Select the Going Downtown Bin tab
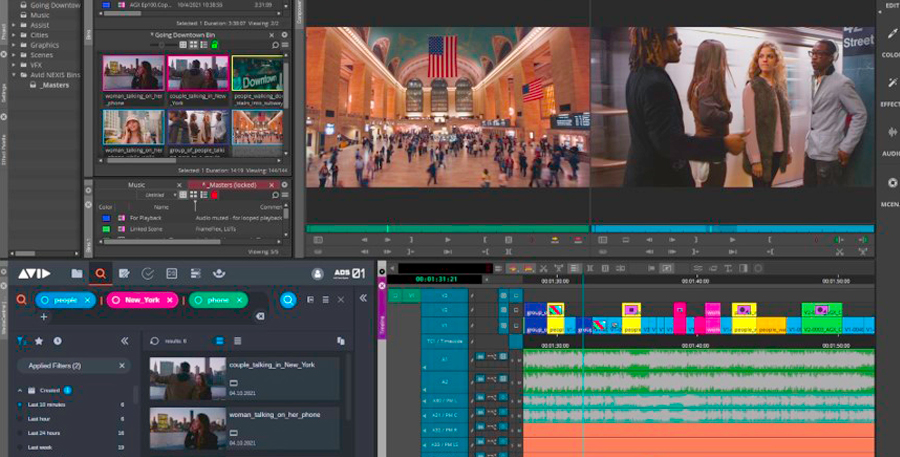This screenshot has height=457, width=900. [x=185, y=35]
